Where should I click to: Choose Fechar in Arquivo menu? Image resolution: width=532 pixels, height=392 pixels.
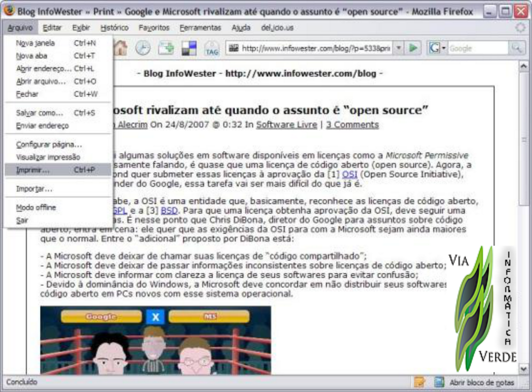(58, 94)
